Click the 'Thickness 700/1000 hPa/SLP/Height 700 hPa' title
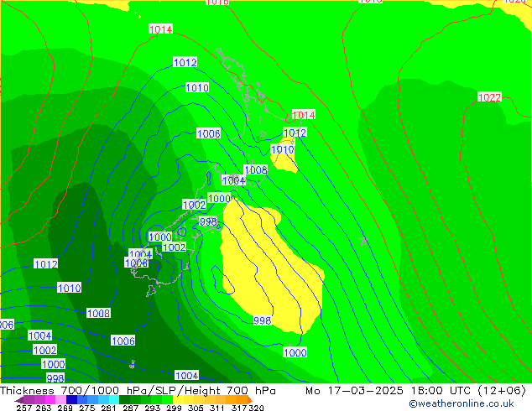532x411 pixels. 138,391
